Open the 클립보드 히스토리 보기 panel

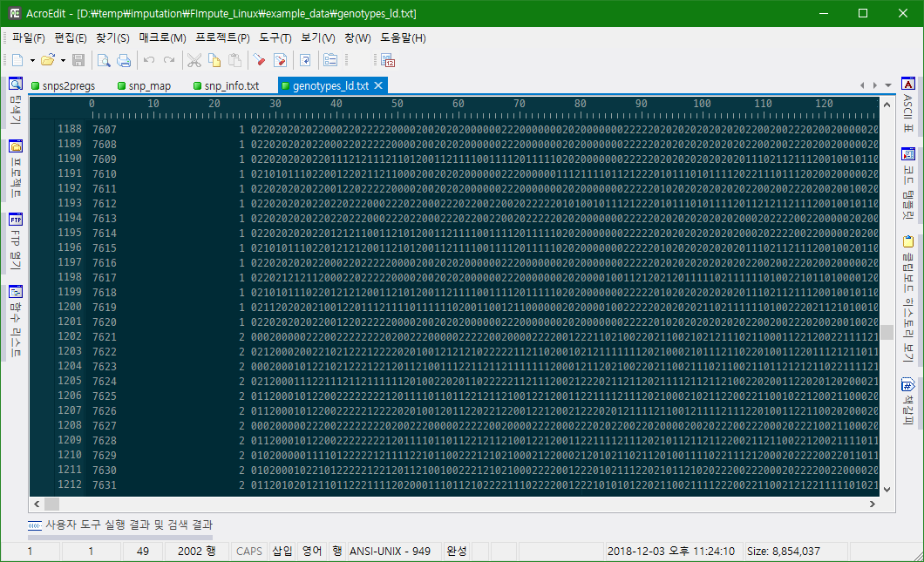click(908, 299)
